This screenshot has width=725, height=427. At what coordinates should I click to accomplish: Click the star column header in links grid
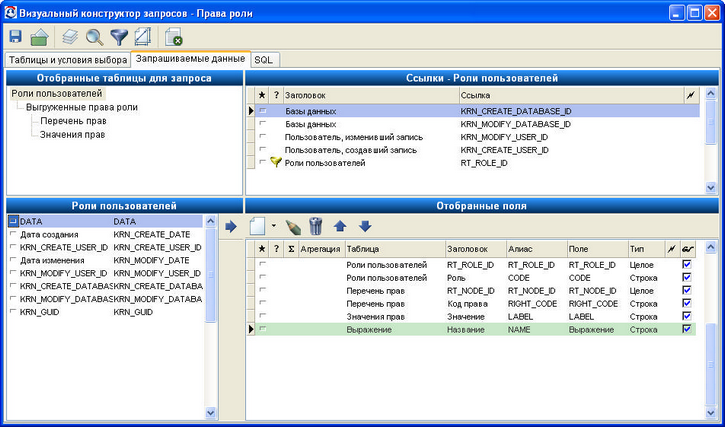(x=262, y=95)
